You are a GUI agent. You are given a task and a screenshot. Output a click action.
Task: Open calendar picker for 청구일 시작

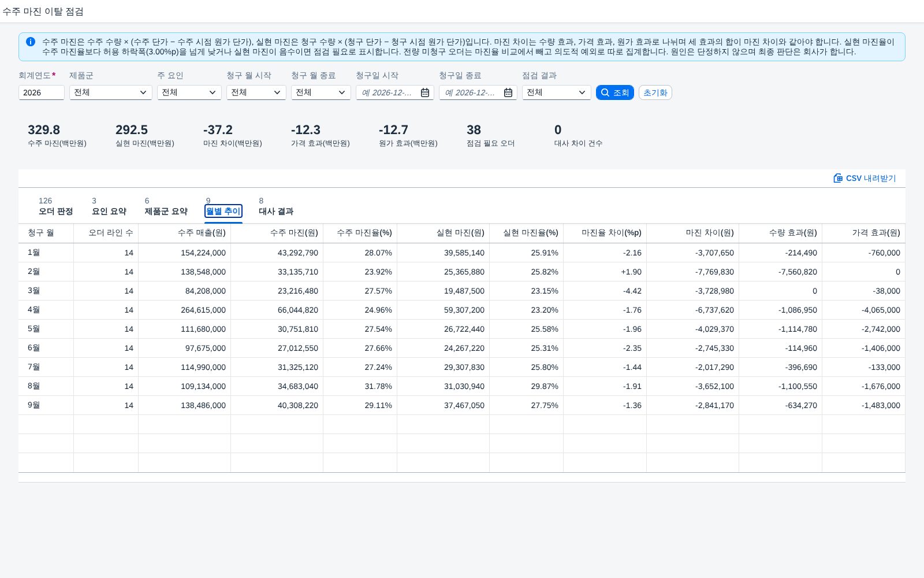click(x=425, y=92)
